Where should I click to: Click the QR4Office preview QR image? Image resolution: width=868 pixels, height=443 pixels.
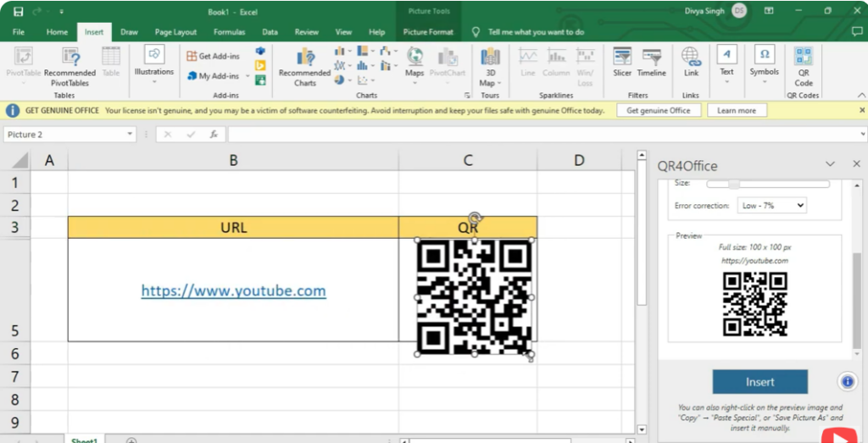pos(754,304)
